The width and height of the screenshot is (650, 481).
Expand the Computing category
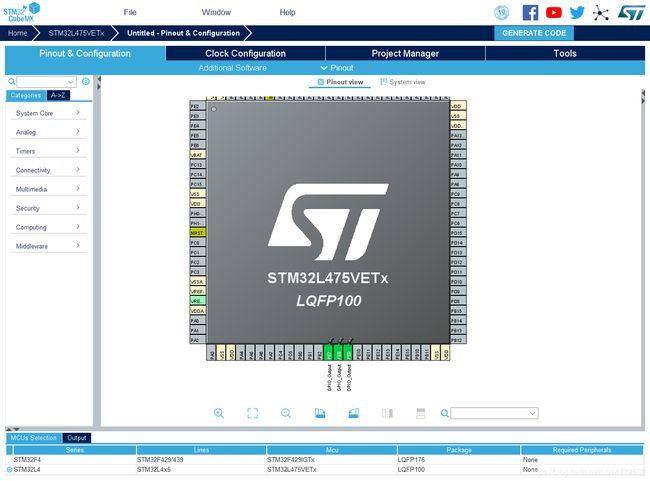pos(48,227)
